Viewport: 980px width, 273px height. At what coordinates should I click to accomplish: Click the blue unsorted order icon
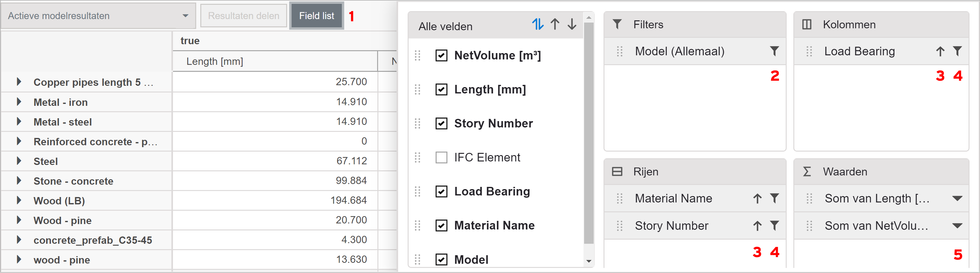coord(538,24)
